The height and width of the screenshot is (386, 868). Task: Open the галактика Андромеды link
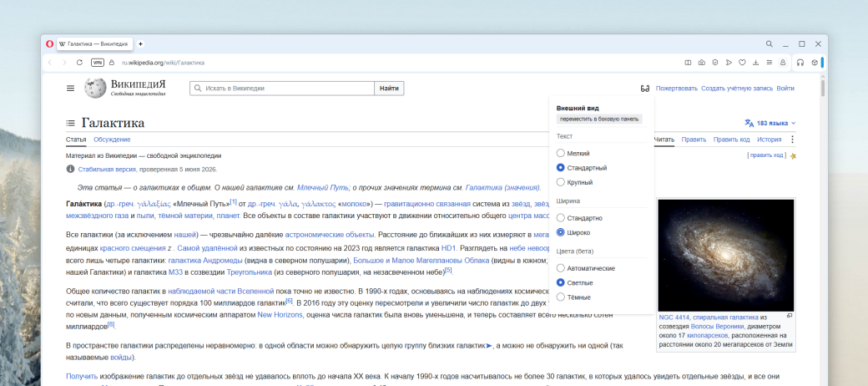coord(205,261)
